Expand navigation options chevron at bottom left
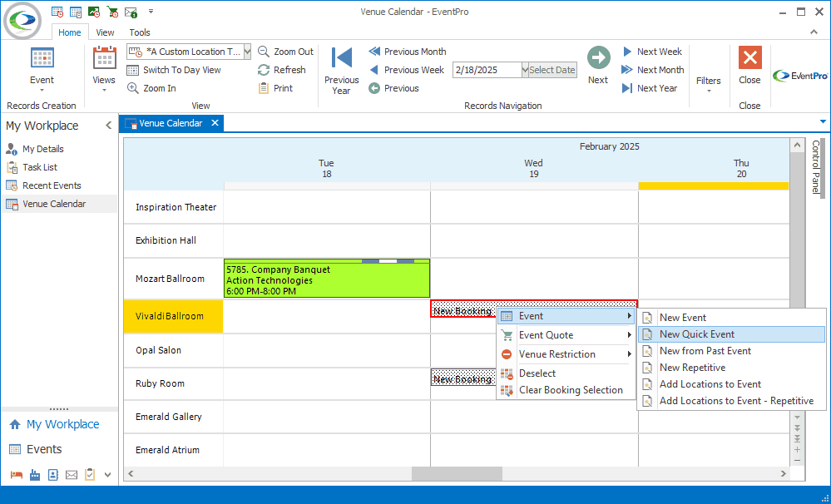Image resolution: width=831 pixels, height=504 pixels. 107,475
